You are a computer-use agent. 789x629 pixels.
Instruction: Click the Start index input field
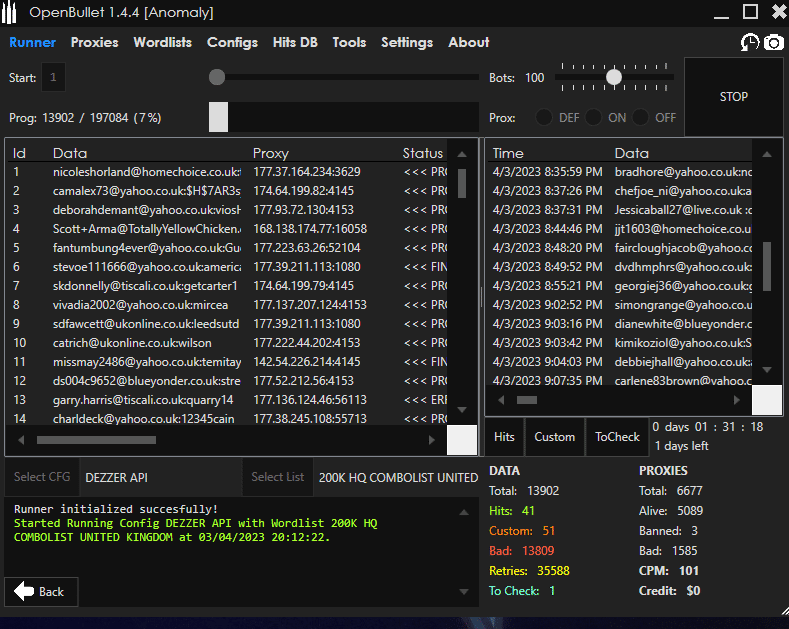(53, 78)
